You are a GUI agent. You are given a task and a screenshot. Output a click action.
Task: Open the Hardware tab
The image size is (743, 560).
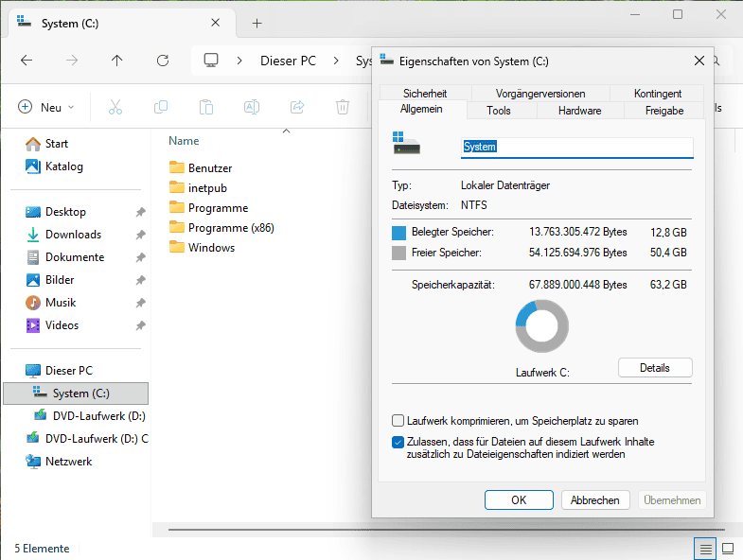[x=579, y=111]
